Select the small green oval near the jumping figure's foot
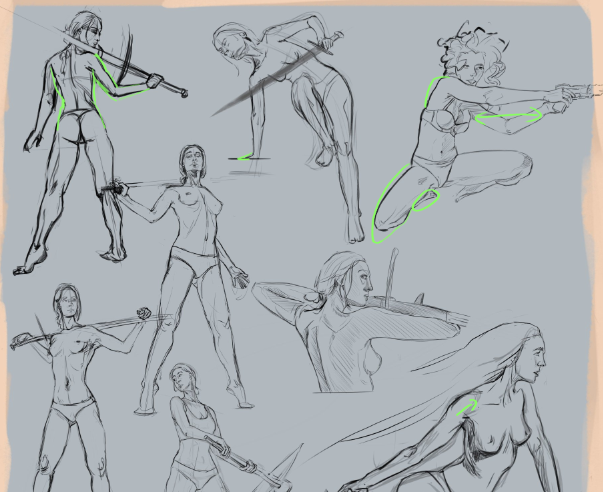 (424, 200)
